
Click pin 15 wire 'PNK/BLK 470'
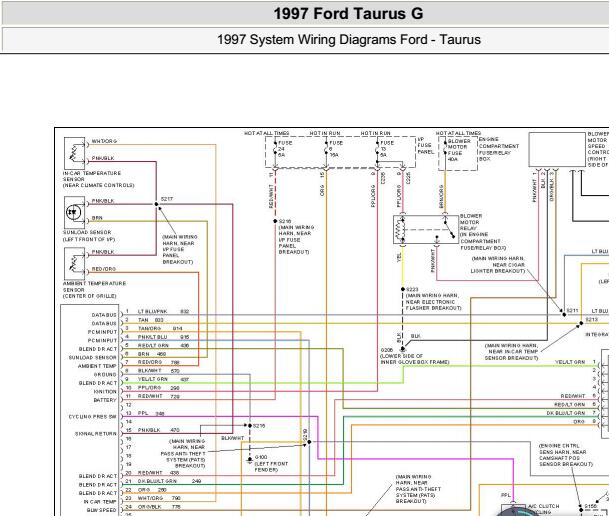pos(158,430)
